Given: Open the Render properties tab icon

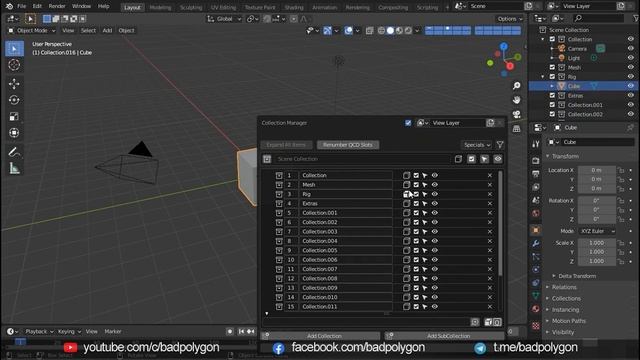Looking at the screenshot, I should (x=536, y=161).
